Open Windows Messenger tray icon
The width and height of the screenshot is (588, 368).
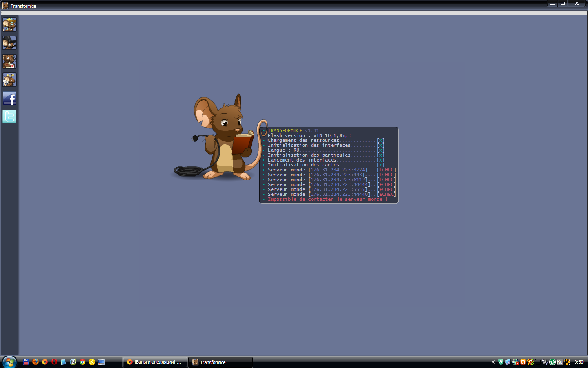tap(516, 362)
